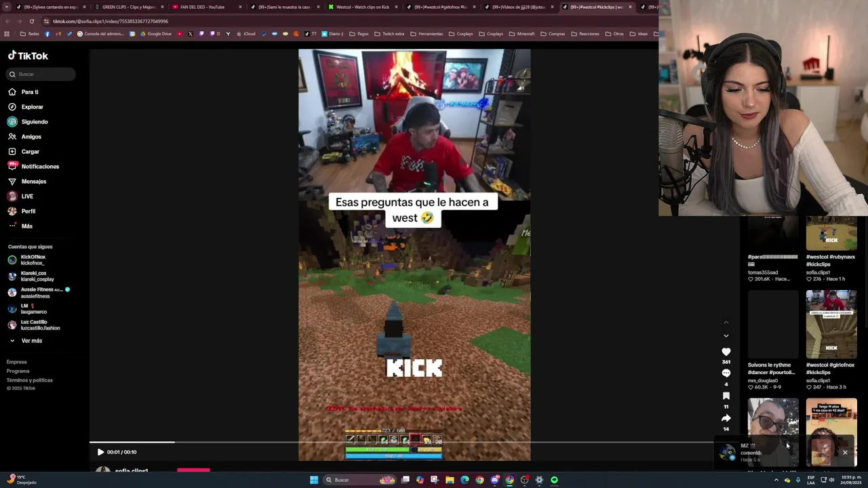868x488 pixels.
Task: Expand the Programa footer section
Action: [18, 371]
